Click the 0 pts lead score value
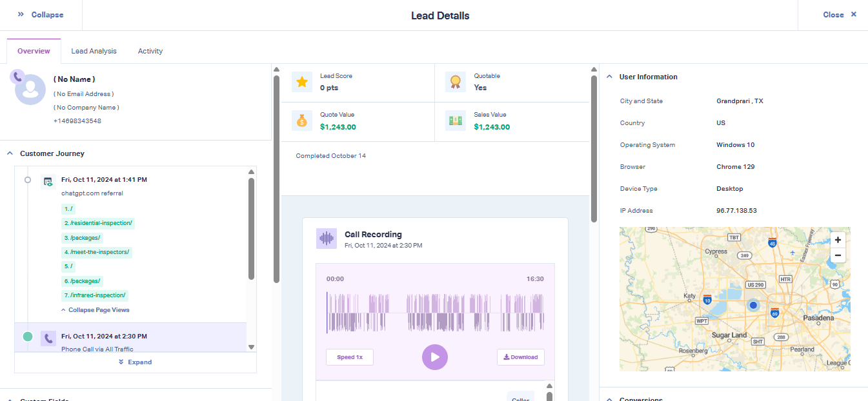Viewport: 868px width, 401px height. (x=329, y=88)
